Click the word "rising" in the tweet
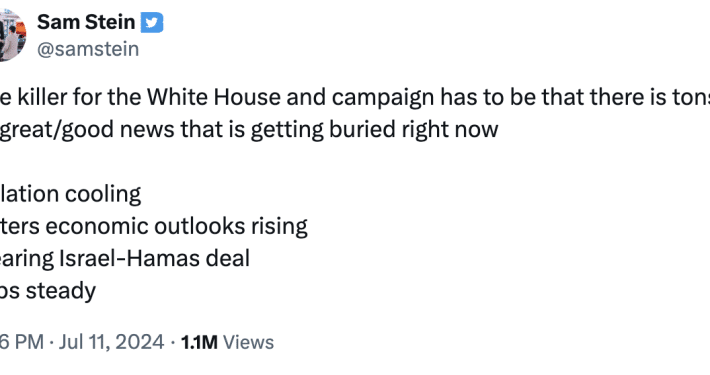This screenshot has width=710, height=375. (279, 227)
